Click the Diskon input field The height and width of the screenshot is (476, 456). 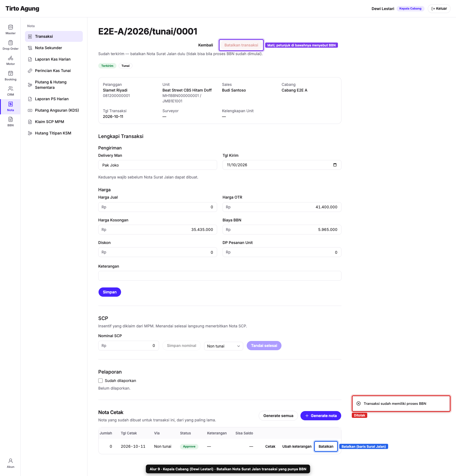point(158,252)
